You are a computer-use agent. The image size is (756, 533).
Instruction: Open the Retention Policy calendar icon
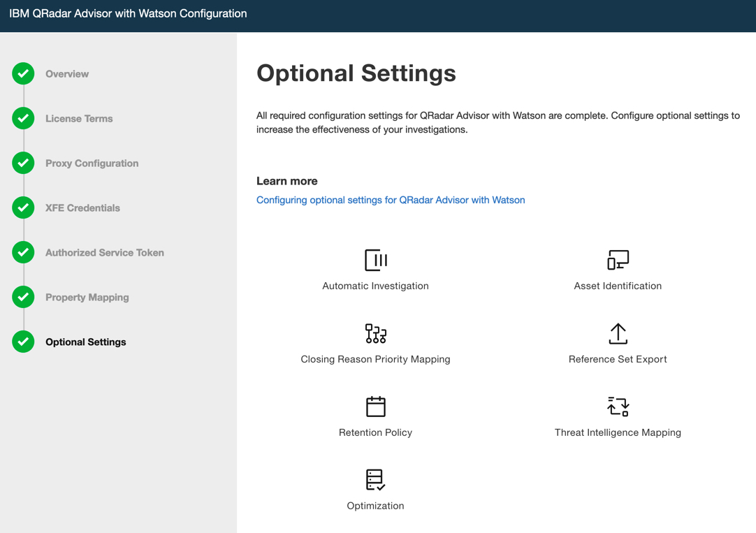(x=376, y=407)
